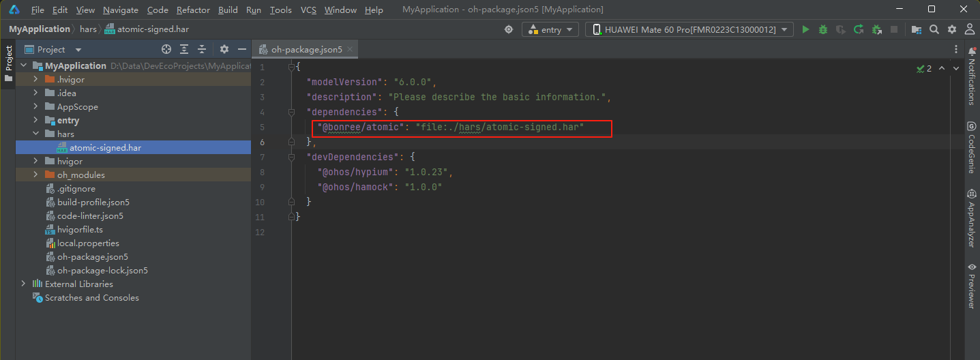
Task: Open the Build menu
Action: pyautogui.click(x=228, y=10)
